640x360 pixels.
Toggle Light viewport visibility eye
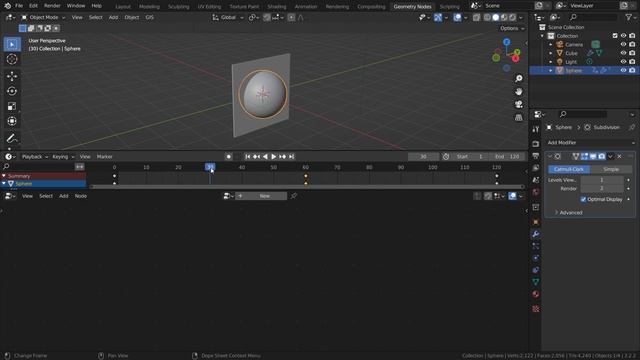point(623,62)
